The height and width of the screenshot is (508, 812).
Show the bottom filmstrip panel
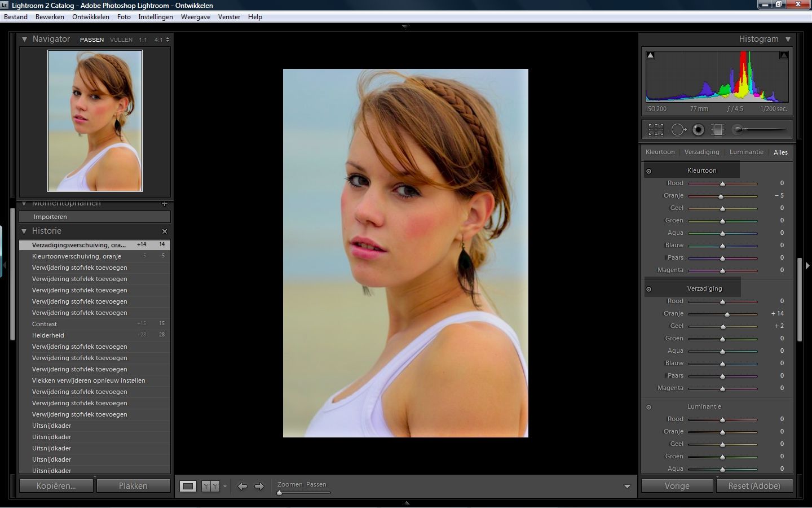tap(406, 503)
